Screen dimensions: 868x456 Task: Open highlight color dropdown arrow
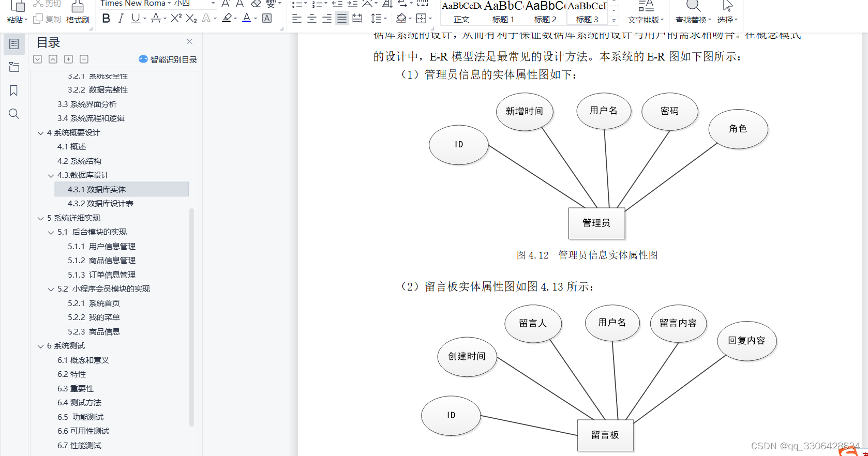point(235,19)
